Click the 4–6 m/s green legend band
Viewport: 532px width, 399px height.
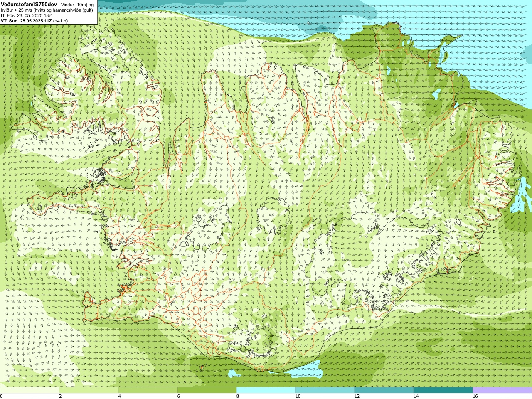pyautogui.click(x=148, y=390)
